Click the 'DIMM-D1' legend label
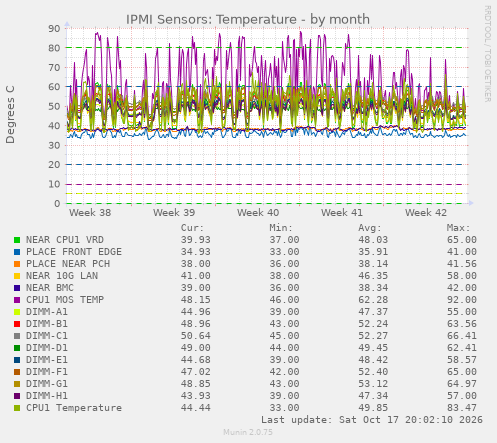Image resolution: width=497 pixels, height=443 pixels. click(x=47, y=348)
